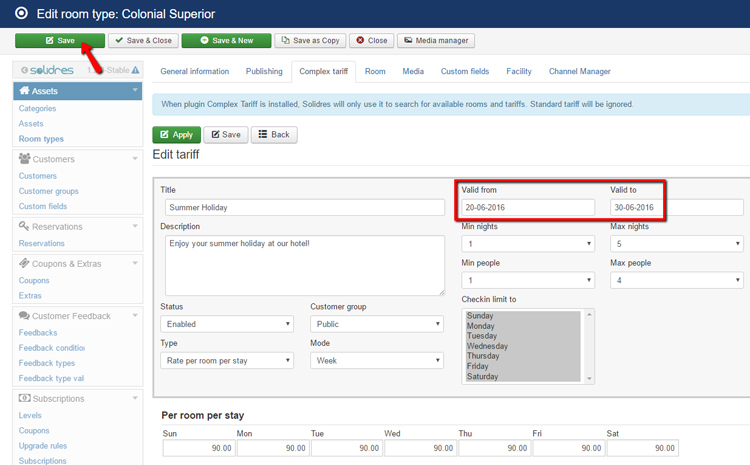Switch to the Facility tab
Screen dimensions: 750x465
[x=519, y=71]
